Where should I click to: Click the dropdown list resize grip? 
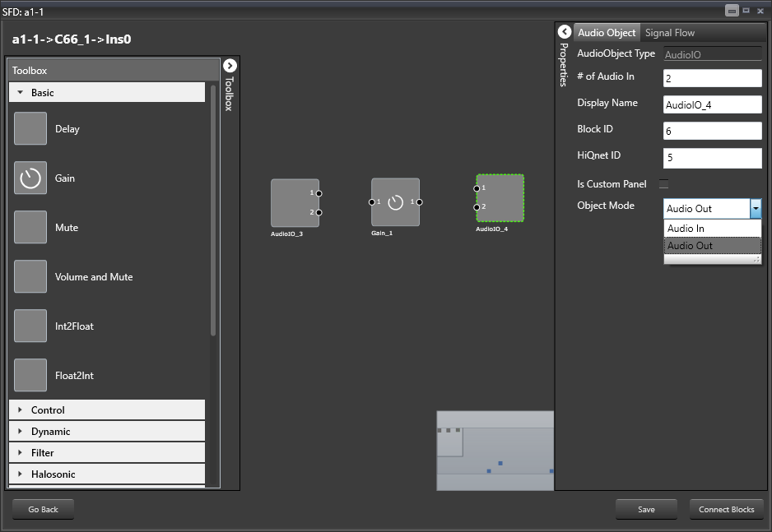coord(756,259)
